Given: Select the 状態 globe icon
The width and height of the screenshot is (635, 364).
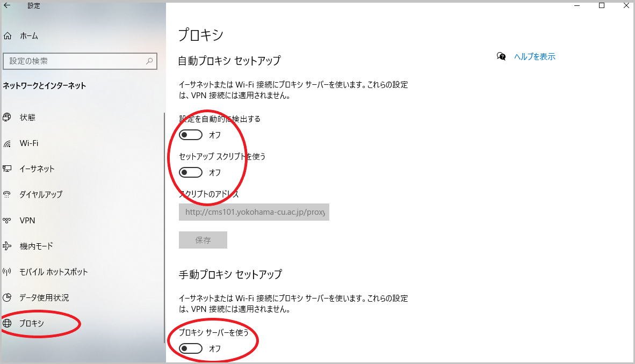Looking at the screenshot, I should tap(7, 118).
